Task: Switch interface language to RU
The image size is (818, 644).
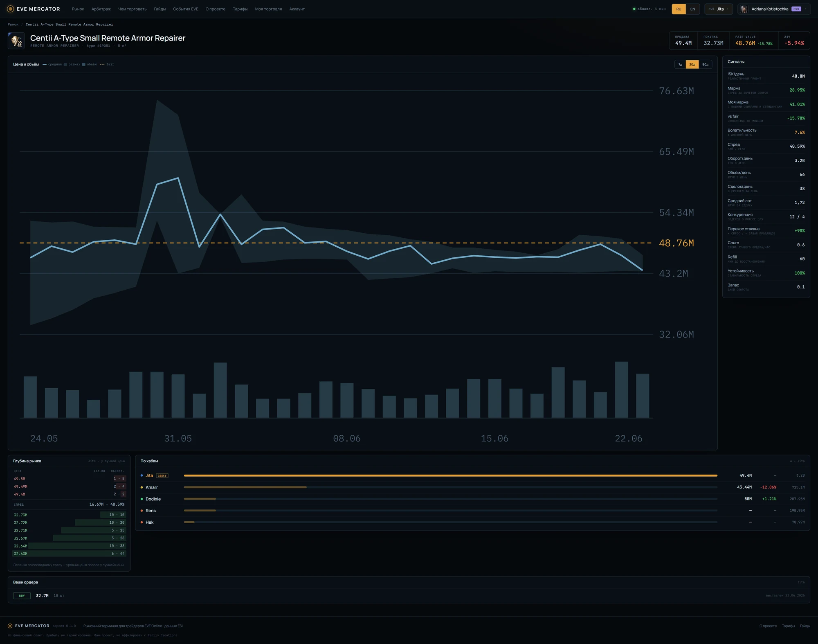Action: point(679,9)
